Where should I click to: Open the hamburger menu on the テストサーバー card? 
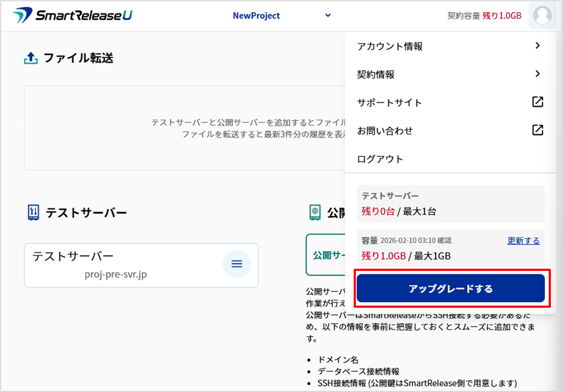coord(236,264)
